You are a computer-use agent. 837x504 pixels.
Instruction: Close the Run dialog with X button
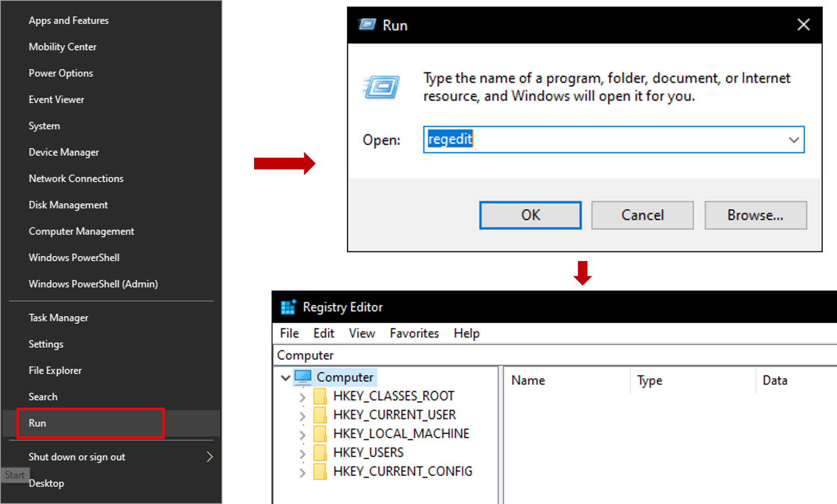803,25
